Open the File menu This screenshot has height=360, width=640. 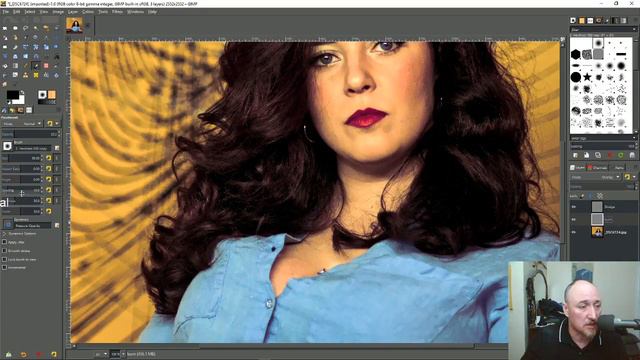tap(5, 12)
